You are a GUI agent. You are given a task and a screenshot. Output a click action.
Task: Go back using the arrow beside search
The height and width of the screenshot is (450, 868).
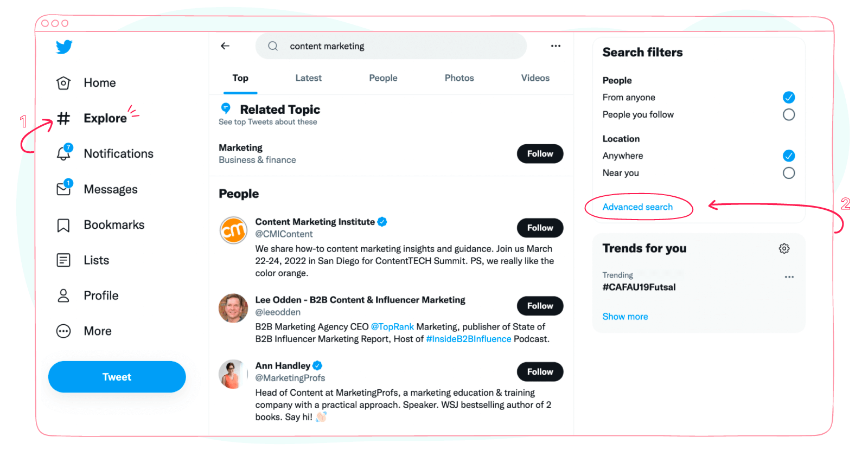[x=225, y=46]
